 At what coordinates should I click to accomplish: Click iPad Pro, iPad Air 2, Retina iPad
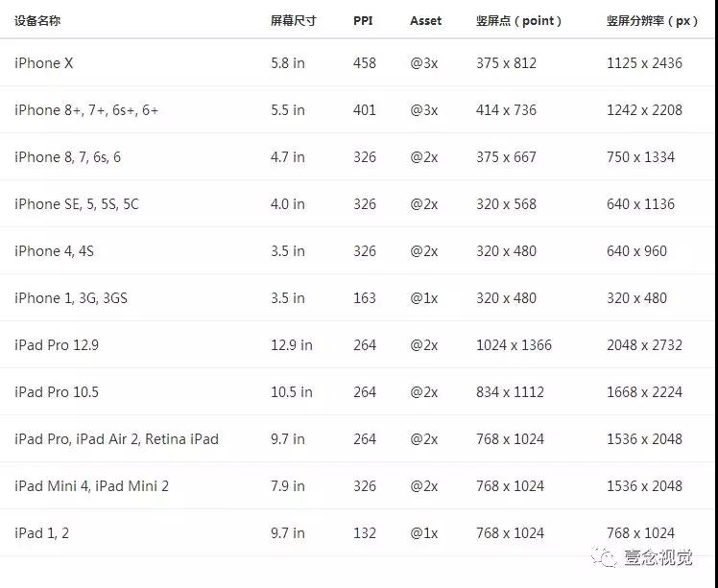pos(116,439)
